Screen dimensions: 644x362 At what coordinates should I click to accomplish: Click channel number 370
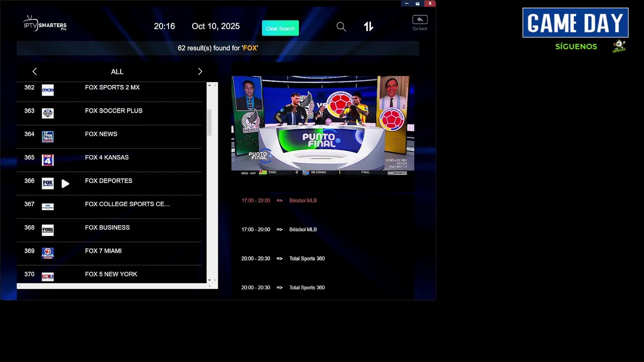pyautogui.click(x=29, y=275)
